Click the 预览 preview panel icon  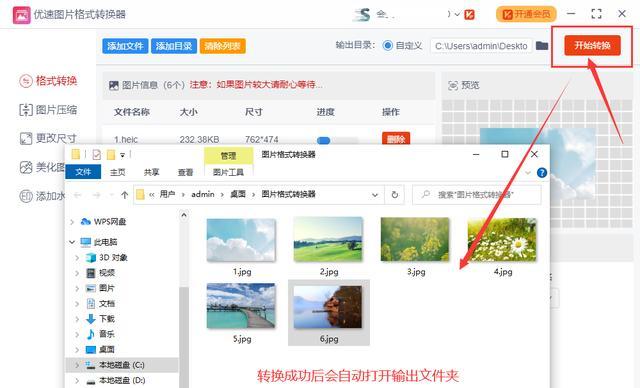(453, 85)
